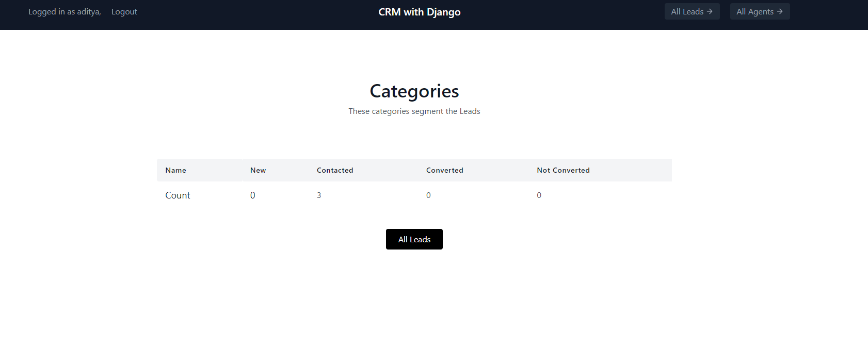Click the Count row label
Viewport: 868px width, 349px height.
(178, 195)
